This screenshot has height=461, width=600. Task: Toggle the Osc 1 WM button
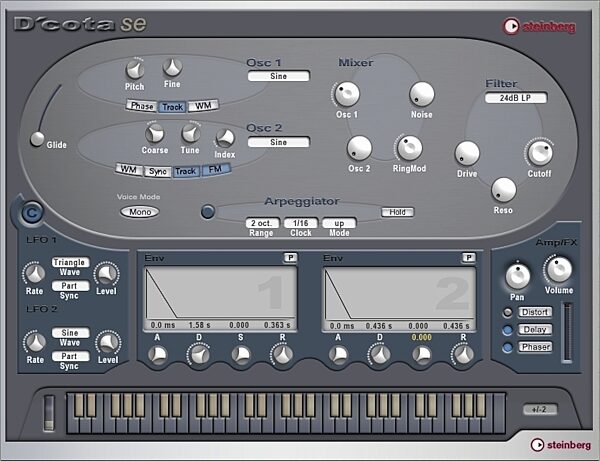203,106
